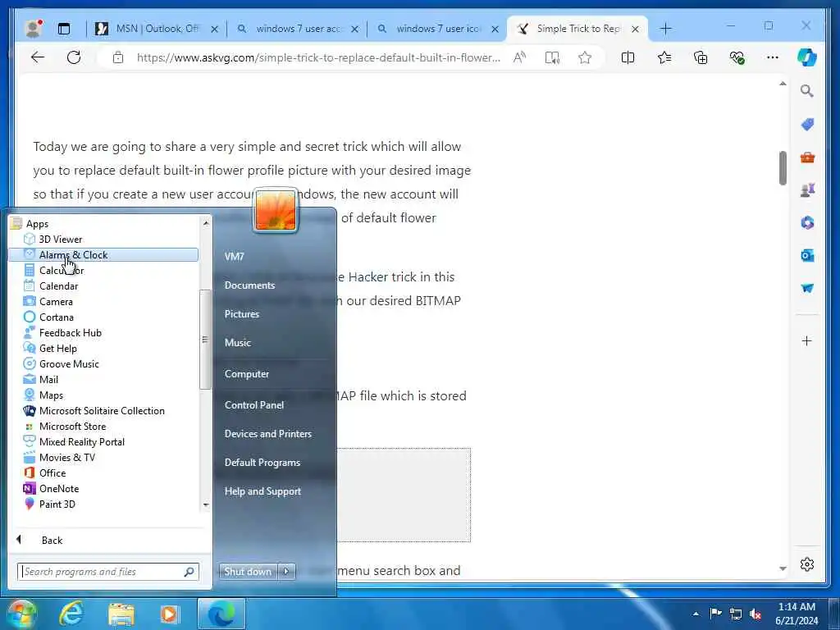The height and width of the screenshot is (630, 840).
Task: Click the Windows Start orb
Action: 21,614
